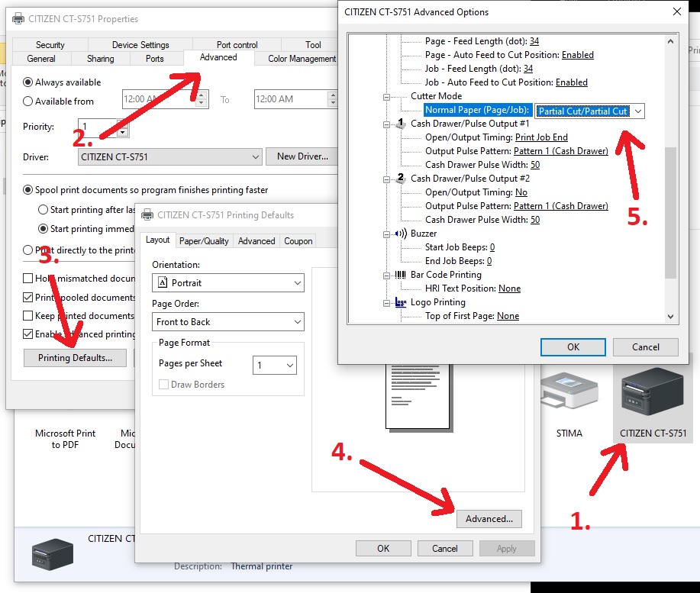Toggle Print spooled documents first checkbox

pyautogui.click(x=27, y=297)
